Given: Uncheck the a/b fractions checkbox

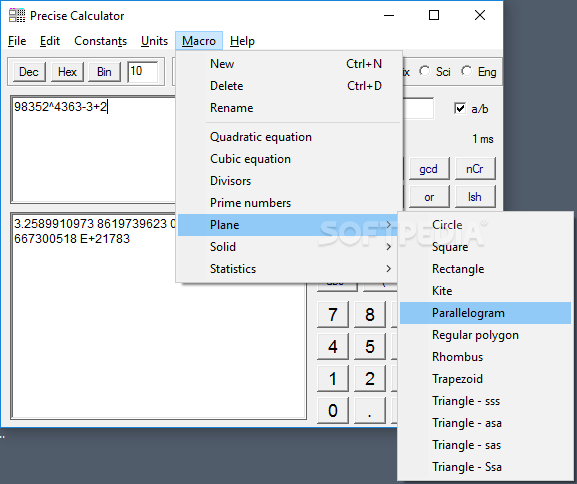Looking at the screenshot, I should [460, 109].
